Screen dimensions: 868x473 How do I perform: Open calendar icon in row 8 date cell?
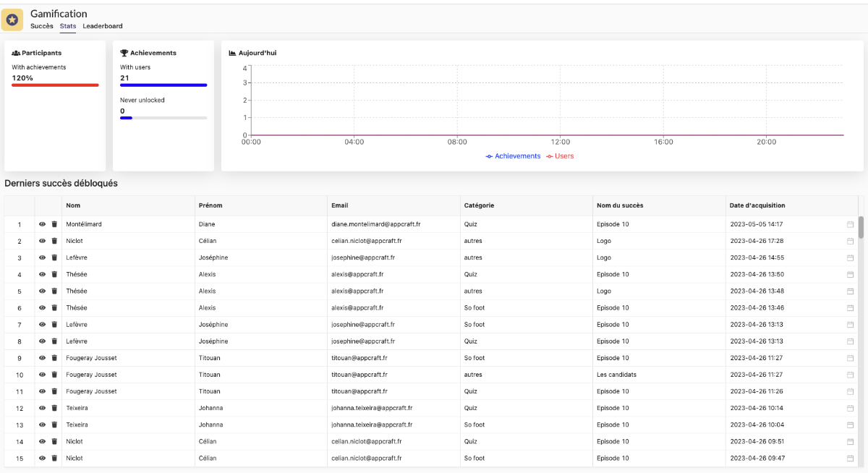point(850,341)
